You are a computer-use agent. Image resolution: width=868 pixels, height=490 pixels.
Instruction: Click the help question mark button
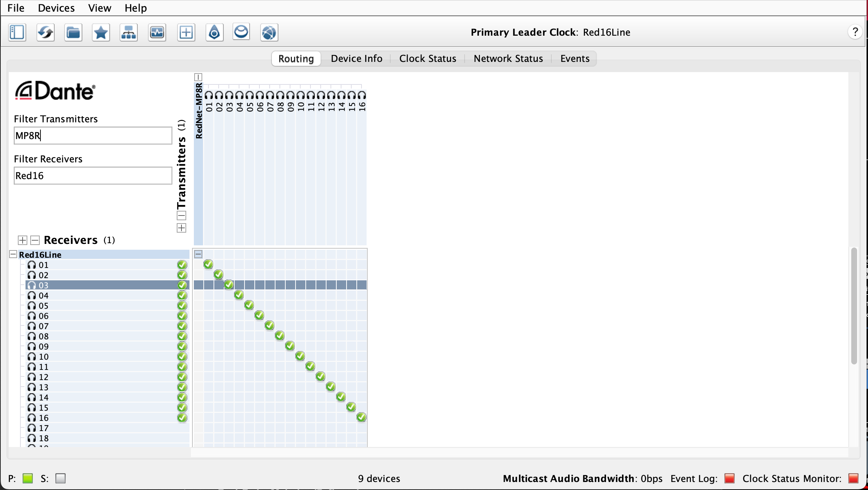click(x=855, y=32)
